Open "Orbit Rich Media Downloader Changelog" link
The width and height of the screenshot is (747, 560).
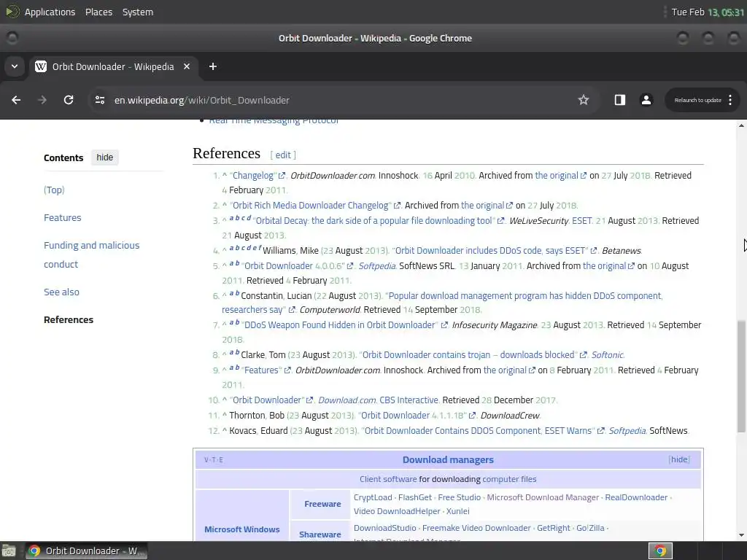pyautogui.click(x=310, y=206)
